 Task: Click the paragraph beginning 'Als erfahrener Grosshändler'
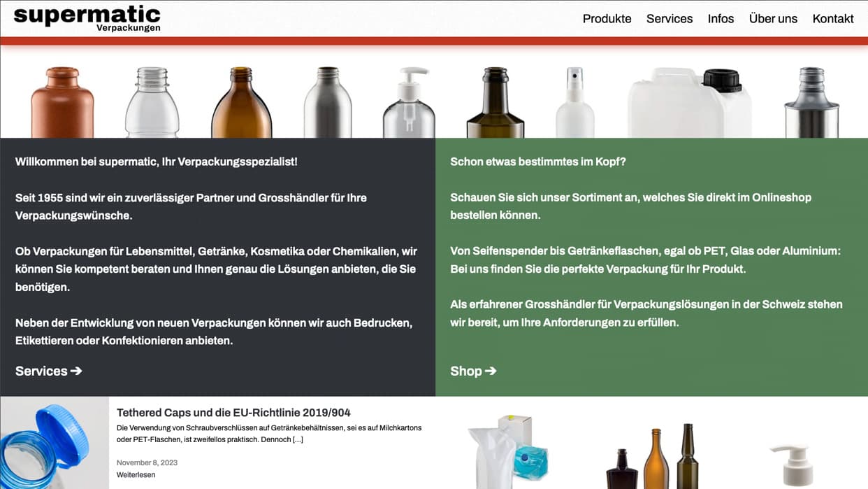(646, 313)
